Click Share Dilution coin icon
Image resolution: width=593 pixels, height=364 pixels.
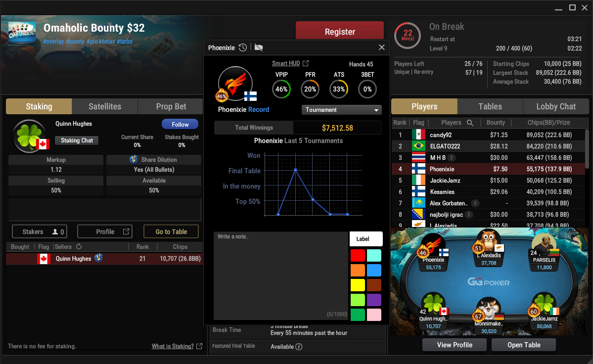[x=134, y=160]
